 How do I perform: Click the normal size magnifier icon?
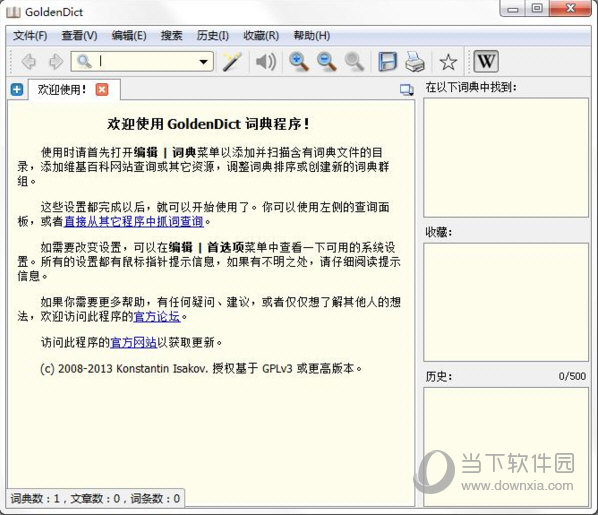pyautogui.click(x=354, y=61)
